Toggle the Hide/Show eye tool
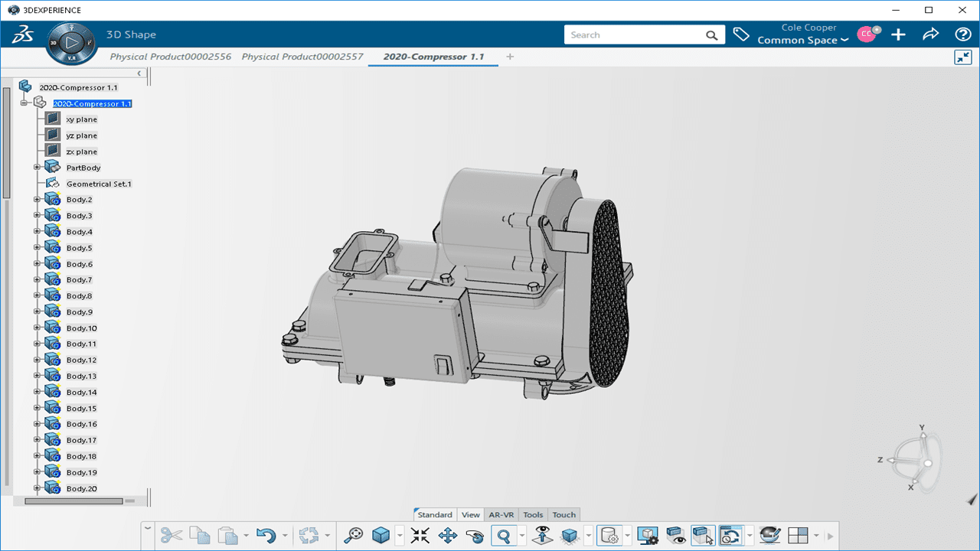 (x=675, y=536)
